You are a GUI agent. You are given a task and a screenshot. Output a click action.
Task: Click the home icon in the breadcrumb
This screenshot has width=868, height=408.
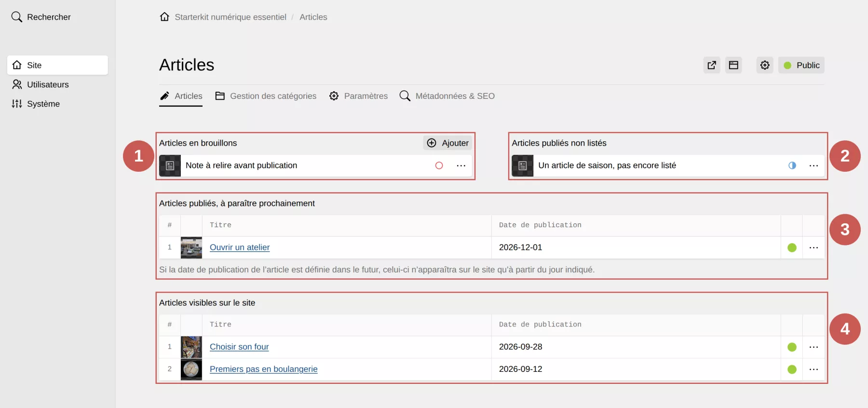coord(164,17)
